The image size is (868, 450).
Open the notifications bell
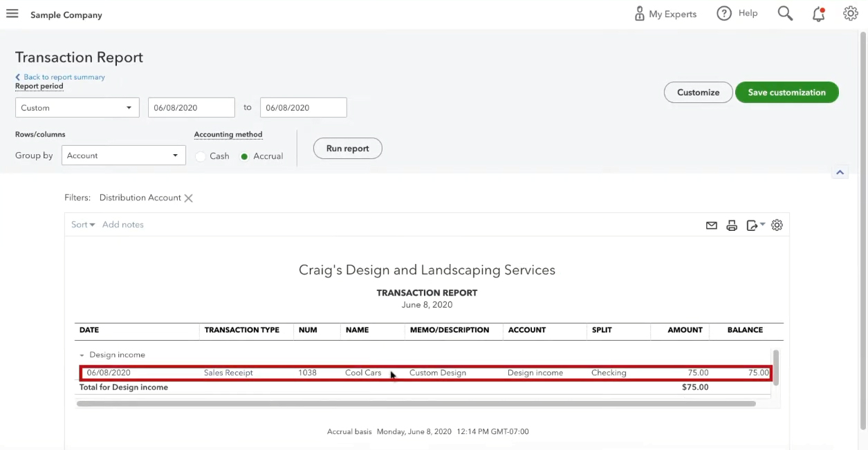[819, 14]
